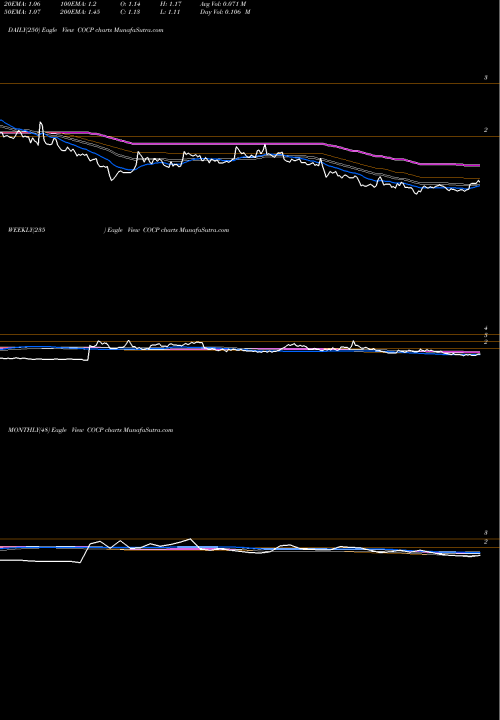Click the high price H: 1.17
The width and height of the screenshot is (500, 720).
[x=171, y=4]
